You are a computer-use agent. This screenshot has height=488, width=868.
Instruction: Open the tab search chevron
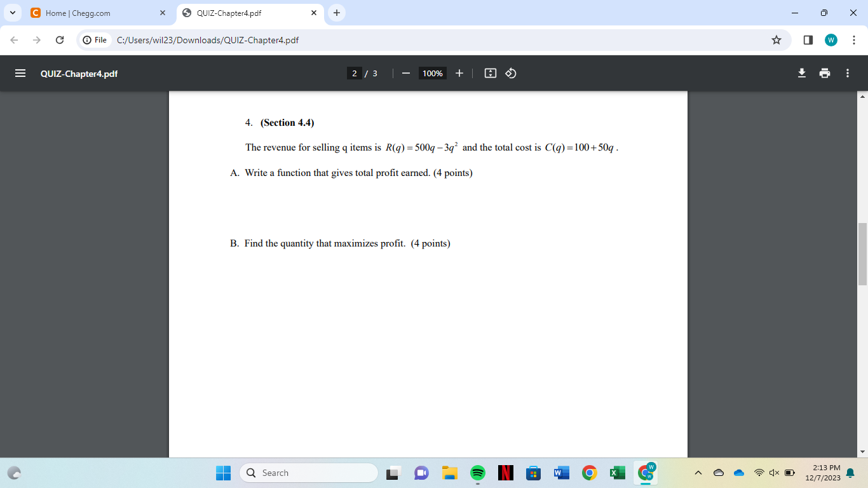(13, 13)
